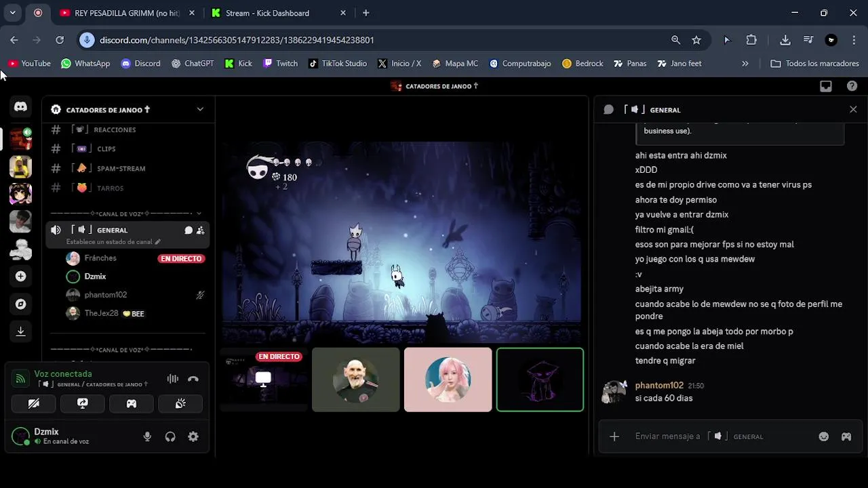Click the live stream thumbnail tile

[264, 380]
